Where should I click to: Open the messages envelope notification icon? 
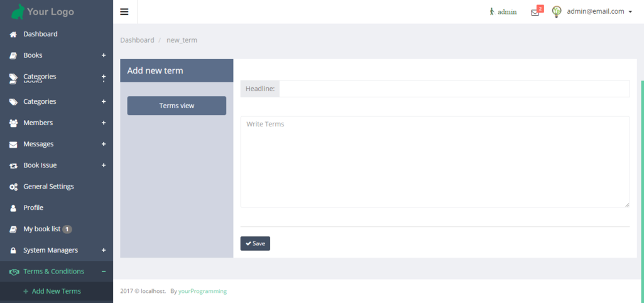pos(535,12)
